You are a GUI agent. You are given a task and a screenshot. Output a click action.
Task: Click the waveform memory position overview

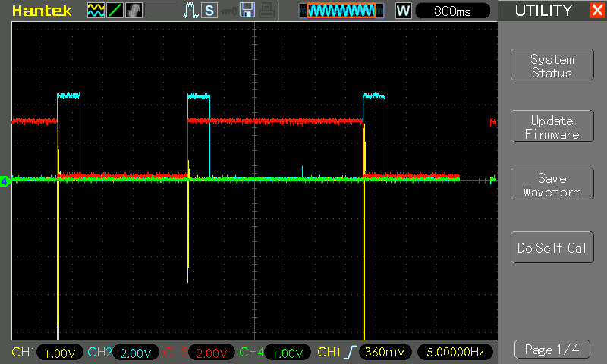[x=338, y=11]
